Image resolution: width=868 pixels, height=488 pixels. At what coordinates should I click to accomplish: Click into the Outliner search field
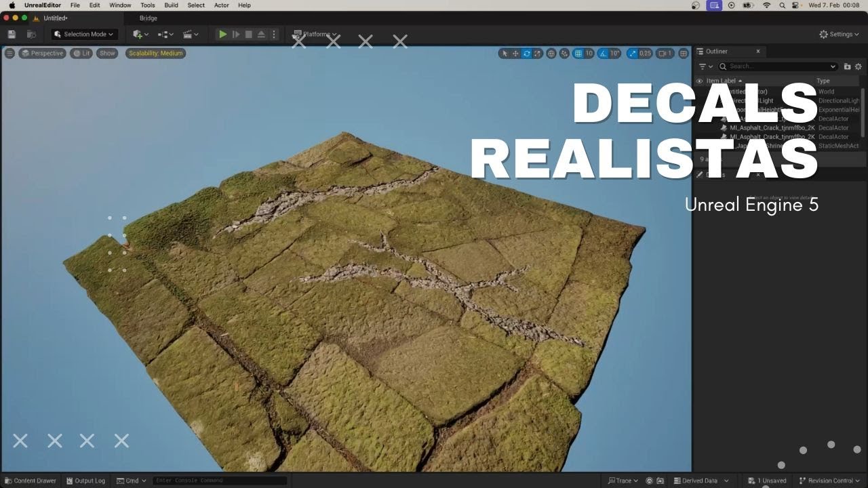tap(778, 66)
